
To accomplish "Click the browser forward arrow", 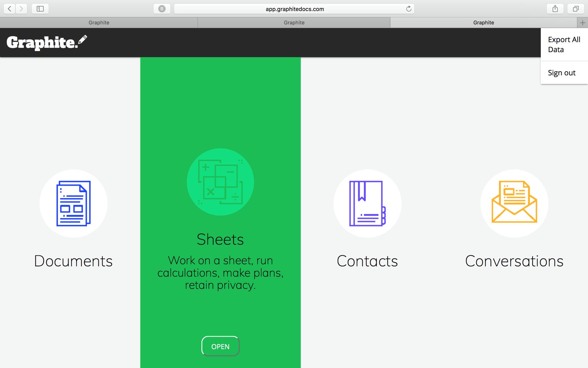I will tap(21, 9).
